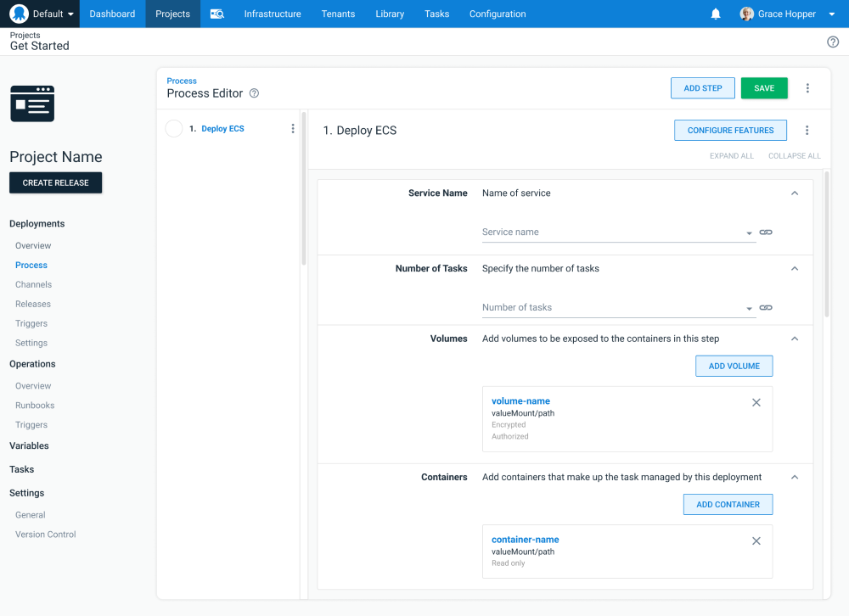Click the CREATE RELEASE button
This screenshot has width=849, height=616.
(55, 182)
